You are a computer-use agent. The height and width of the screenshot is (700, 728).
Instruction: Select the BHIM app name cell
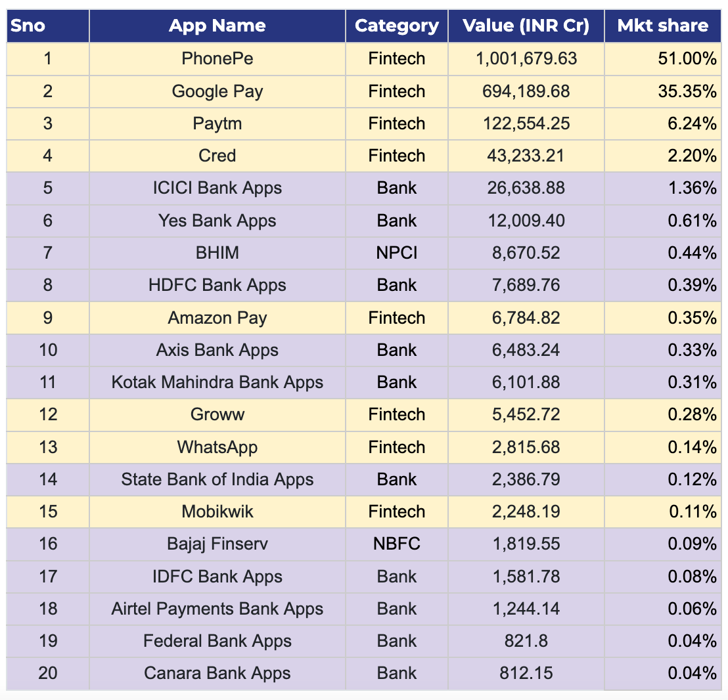point(217,253)
